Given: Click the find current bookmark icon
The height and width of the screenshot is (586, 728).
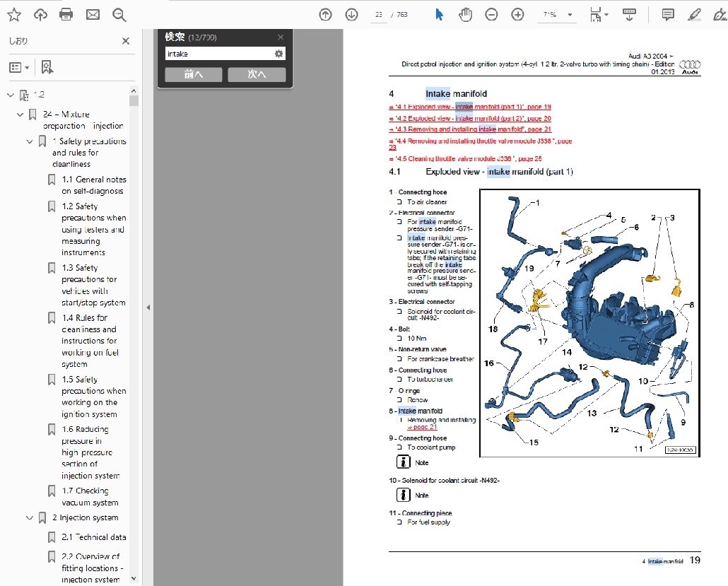Looking at the screenshot, I should pos(47,67).
